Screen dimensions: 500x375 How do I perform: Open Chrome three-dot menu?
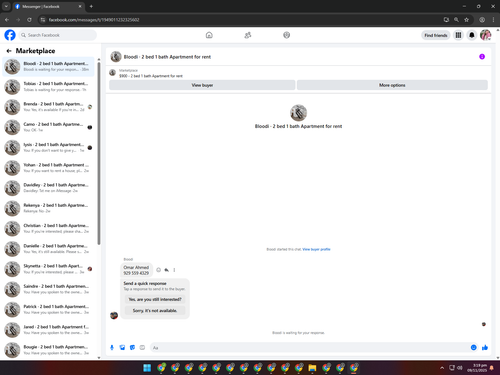[493, 20]
